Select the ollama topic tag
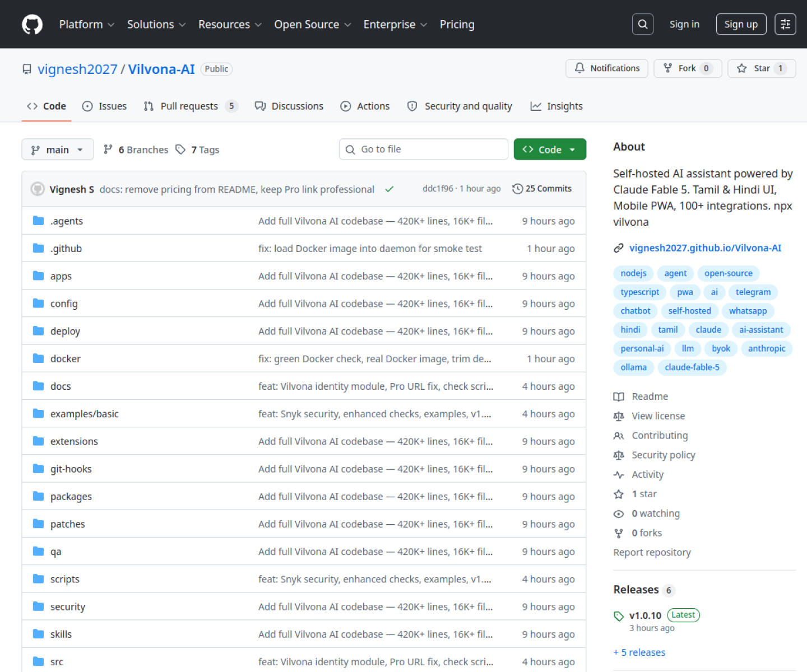The image size is (807, 672). pyautogui.click(x=634, y=367)
